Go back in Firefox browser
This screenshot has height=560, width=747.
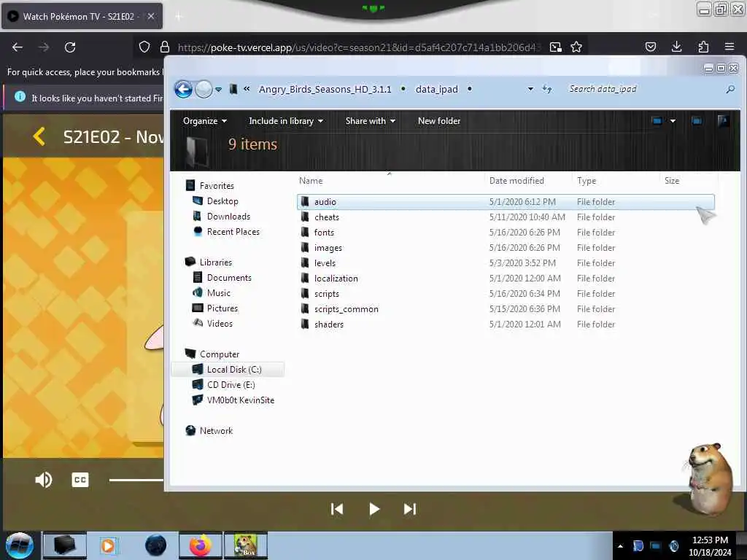tap(18, 47)
